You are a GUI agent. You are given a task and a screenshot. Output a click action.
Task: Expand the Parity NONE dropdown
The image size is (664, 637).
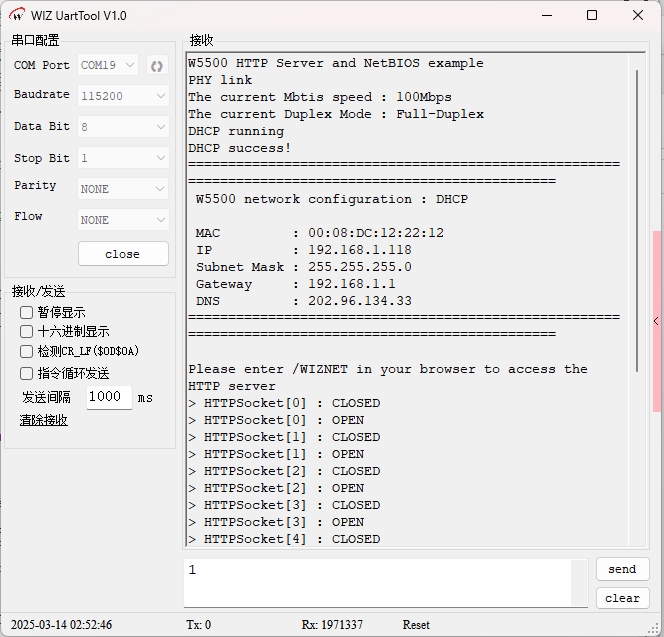[x=123, y=189]
